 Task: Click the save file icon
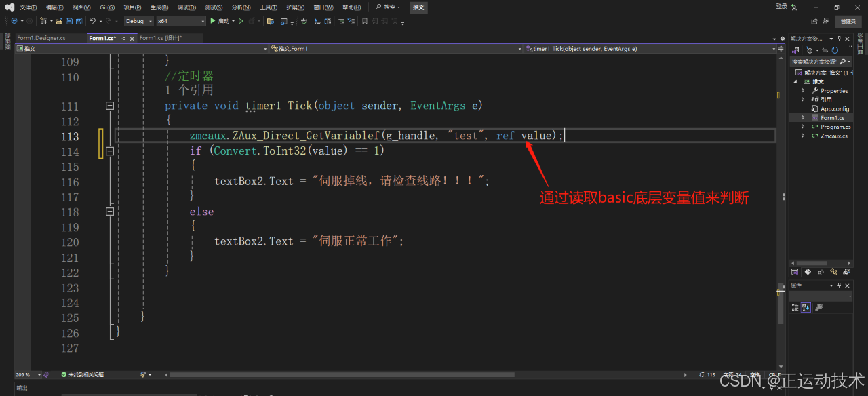click(x=69, y=21)
